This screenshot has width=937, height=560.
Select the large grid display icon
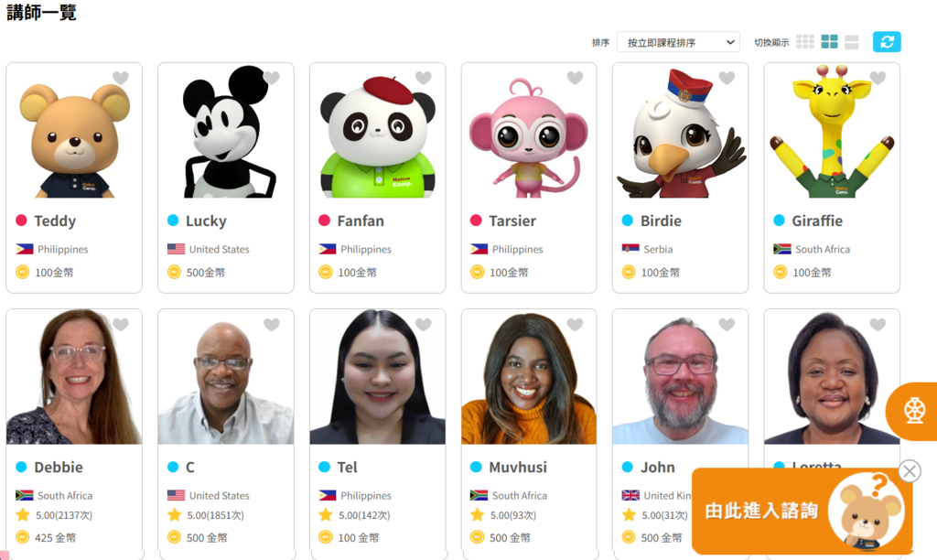(x=829, y=41)
